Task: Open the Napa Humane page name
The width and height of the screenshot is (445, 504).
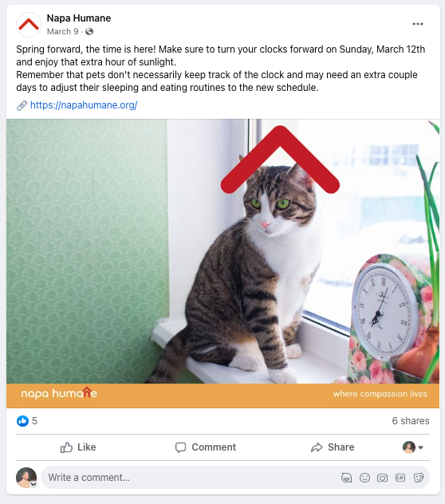Action: pyautogui.click(x=79, y=18)
